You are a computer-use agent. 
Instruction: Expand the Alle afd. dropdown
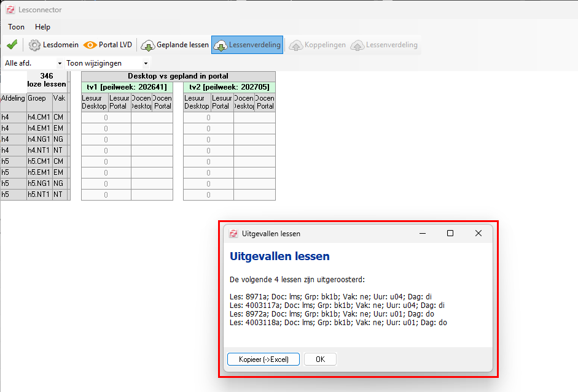coord(33,63)
